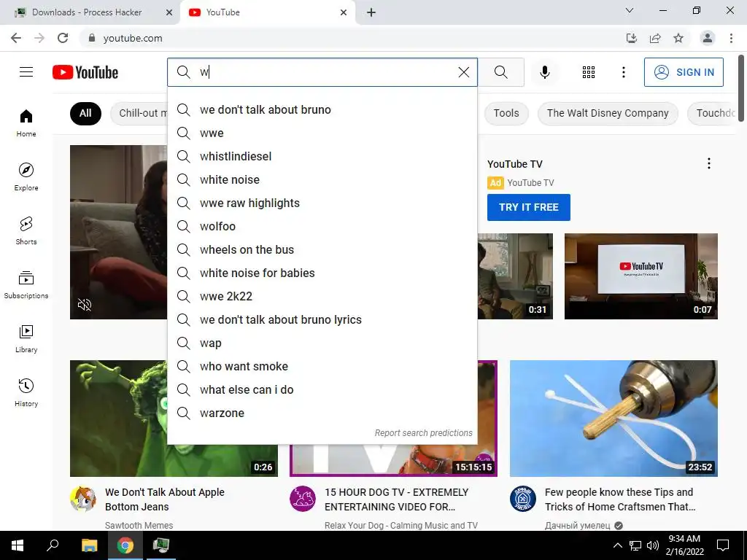Choose 'who want smoke' suggestion
Viewport: 747px width, 560px height.
coord(322,366)
